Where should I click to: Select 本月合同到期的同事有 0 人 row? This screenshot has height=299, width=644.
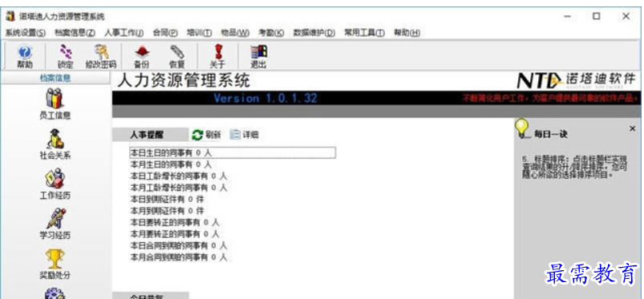click(x=179, y=257)
